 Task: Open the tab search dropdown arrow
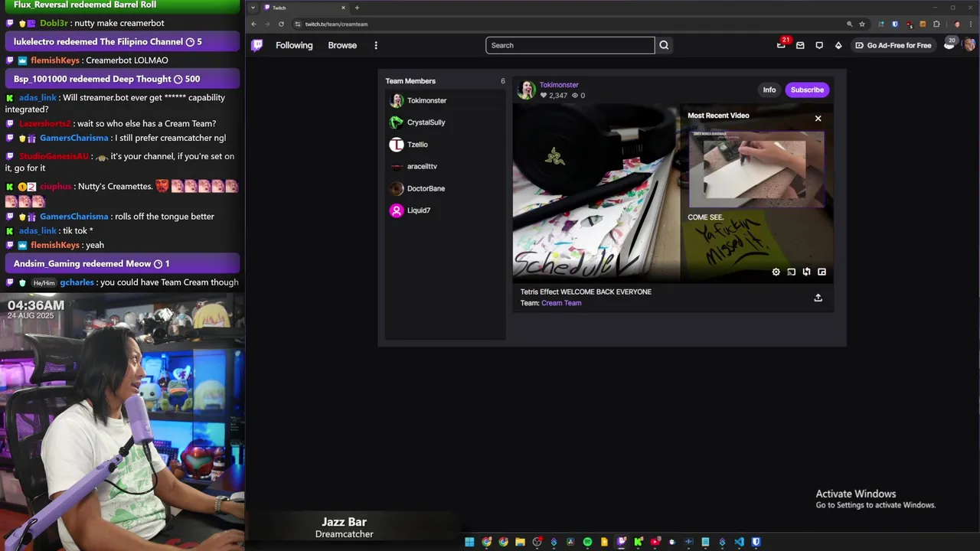coord(253,8)
